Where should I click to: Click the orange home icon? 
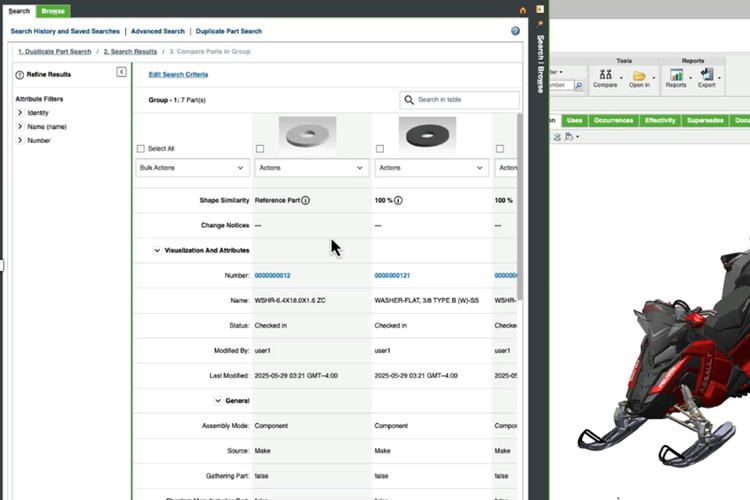pyautogui.click(x=522, y=10)
